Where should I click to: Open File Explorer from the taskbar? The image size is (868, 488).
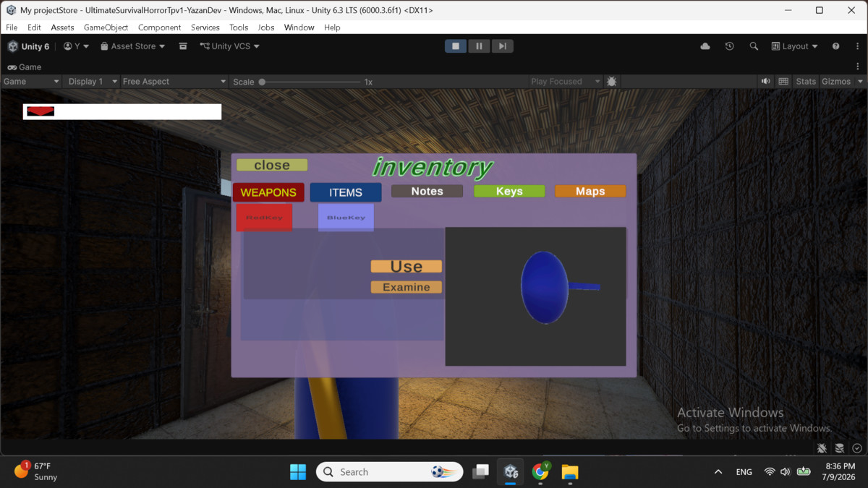pos(570,472)
